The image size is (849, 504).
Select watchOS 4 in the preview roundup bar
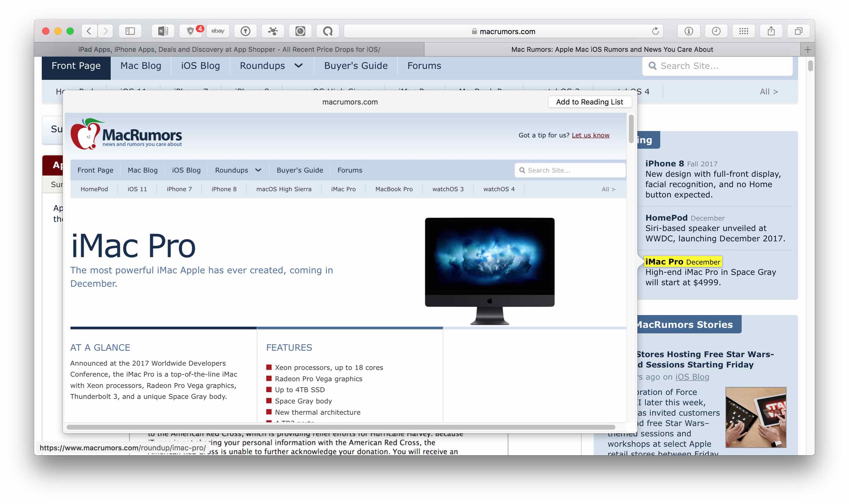(499, 189)
